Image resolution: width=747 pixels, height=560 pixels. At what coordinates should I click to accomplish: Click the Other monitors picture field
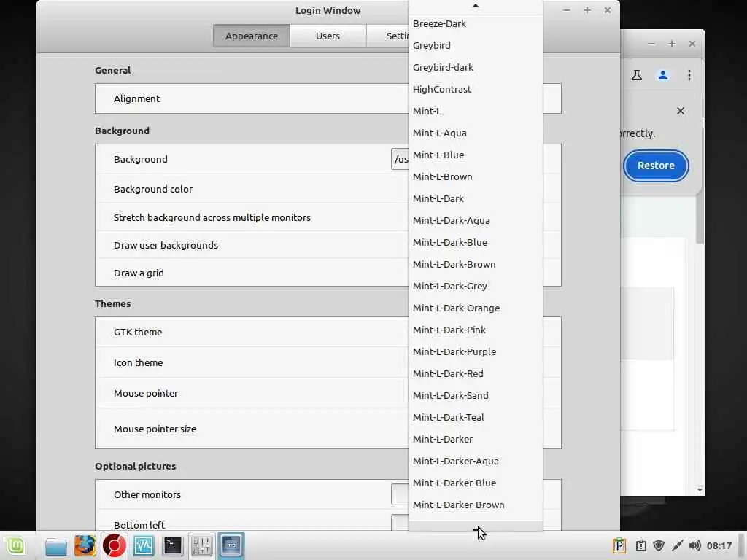click(400, 495)
